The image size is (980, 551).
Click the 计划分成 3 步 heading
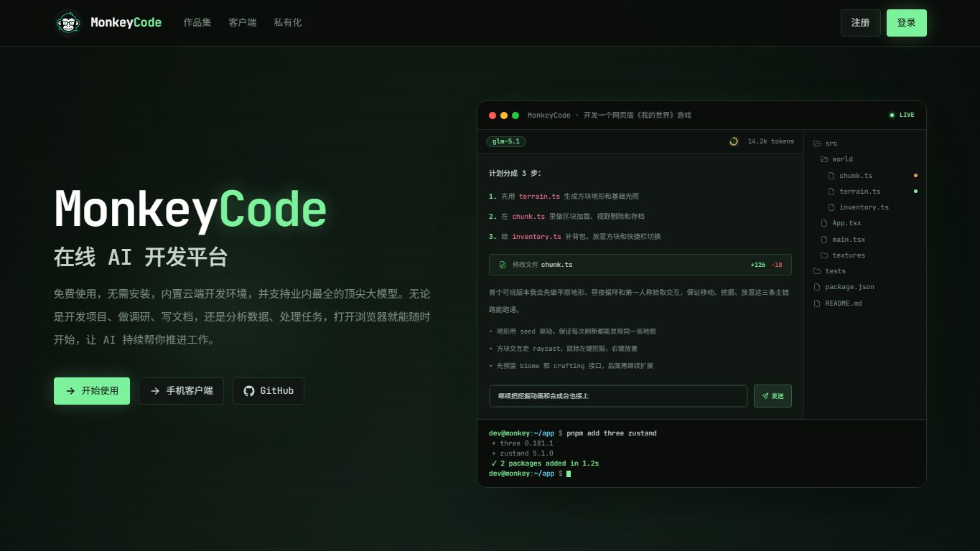[515, 173]
